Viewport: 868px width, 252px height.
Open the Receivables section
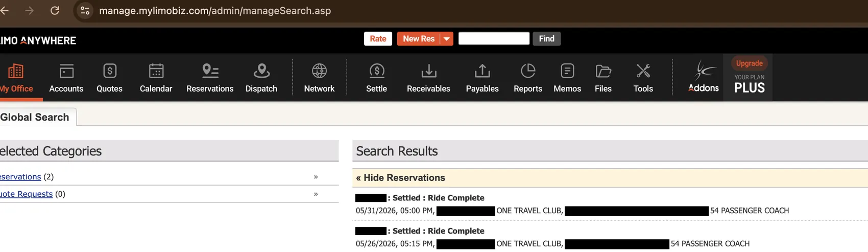coord(428,78)
